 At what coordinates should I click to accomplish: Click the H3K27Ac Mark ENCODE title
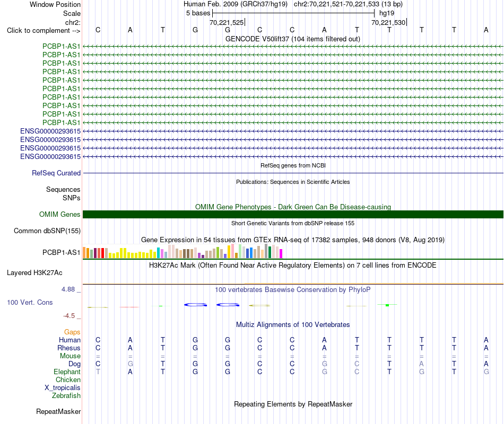[293, 266]
